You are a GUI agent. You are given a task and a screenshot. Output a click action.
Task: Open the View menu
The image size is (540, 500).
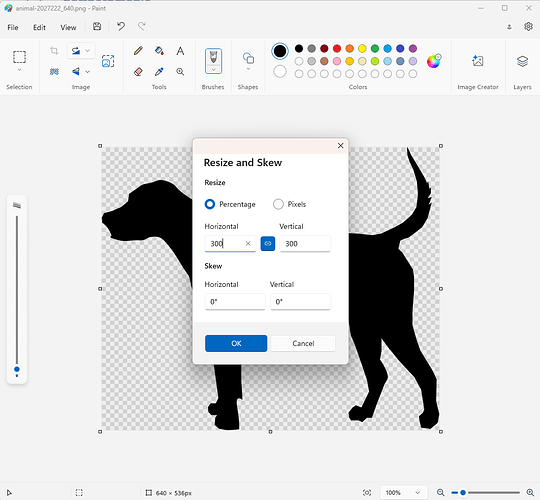coord(68,27)
